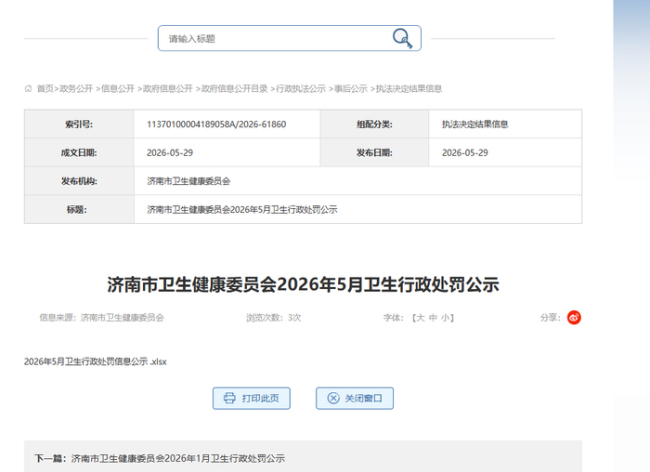650x472 pixels.
Task: Set font size to 中
Action: click(x=433, y=318)
